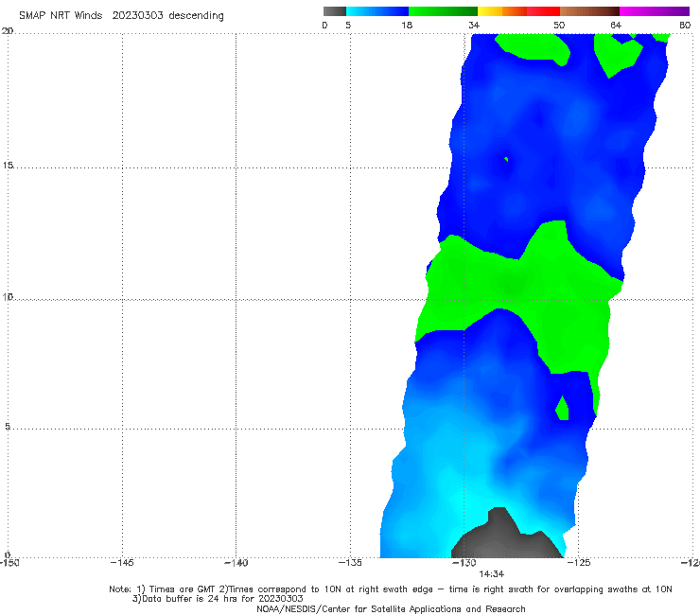Click the '80' label under the color scale

coord(685,26)
